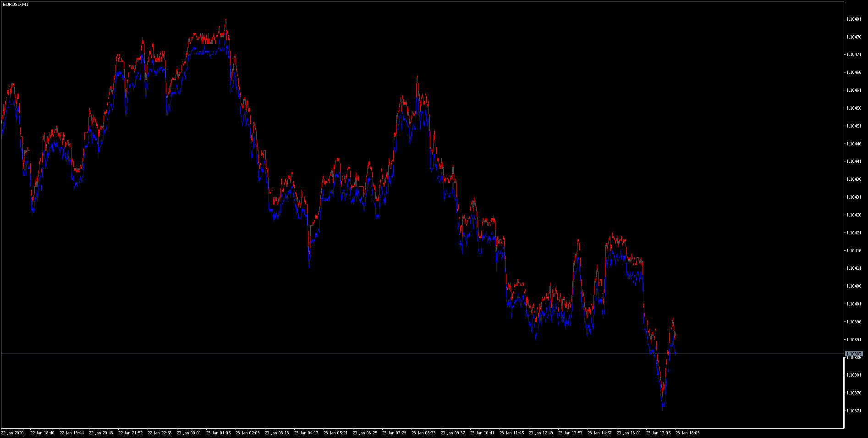Click the time label 22 Jan 21:52
868x438 pixels.
pos(130,433)
